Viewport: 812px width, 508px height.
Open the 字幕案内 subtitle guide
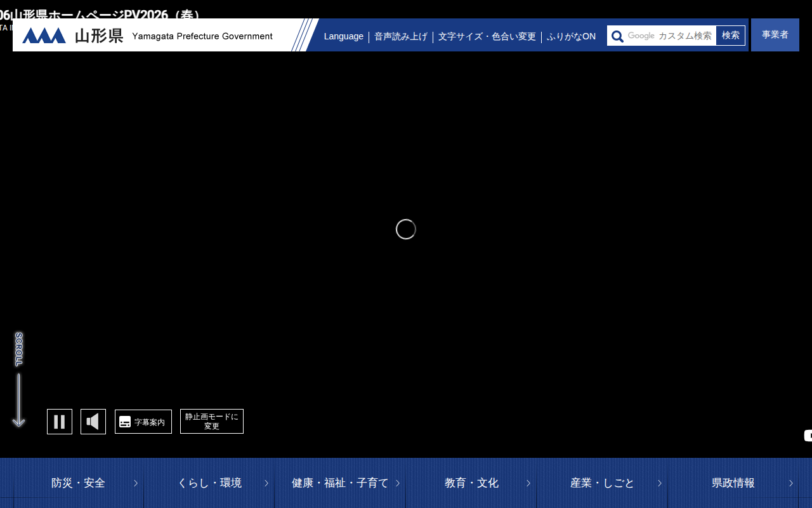point(143,422)
